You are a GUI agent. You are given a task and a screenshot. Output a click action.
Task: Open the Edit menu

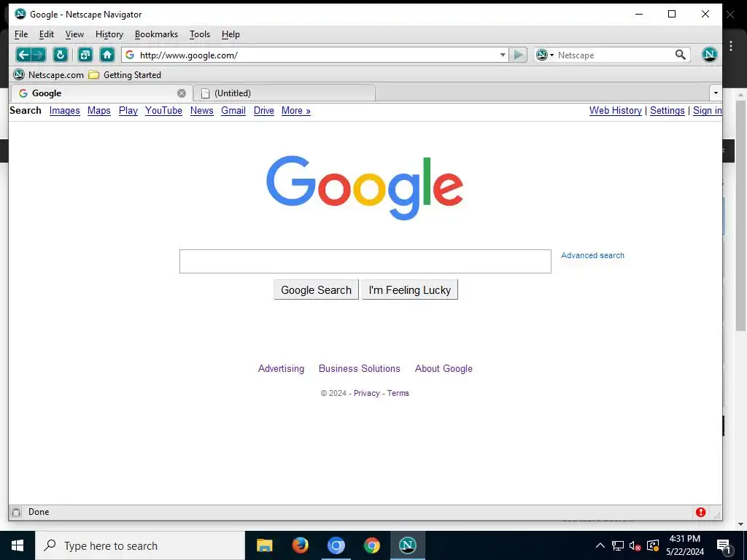pos(46,34)
